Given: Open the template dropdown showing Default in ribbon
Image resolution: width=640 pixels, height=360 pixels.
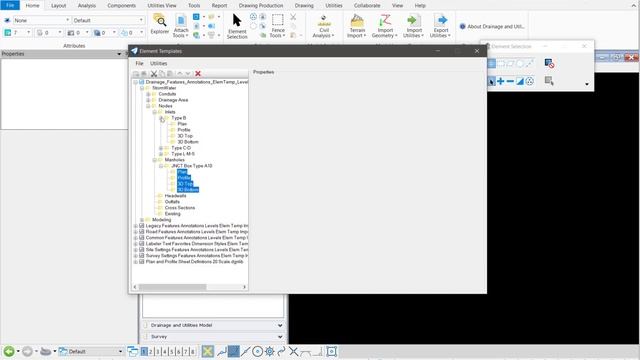Looking at the screenshot, I should point(109,20).
